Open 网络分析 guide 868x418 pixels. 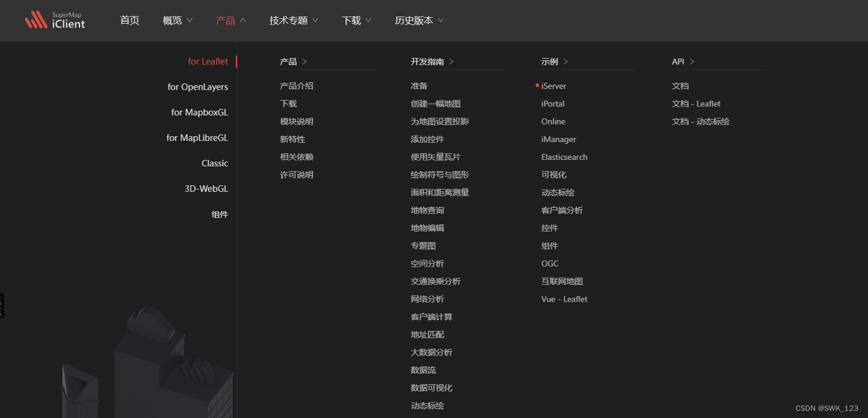(427, 299)
